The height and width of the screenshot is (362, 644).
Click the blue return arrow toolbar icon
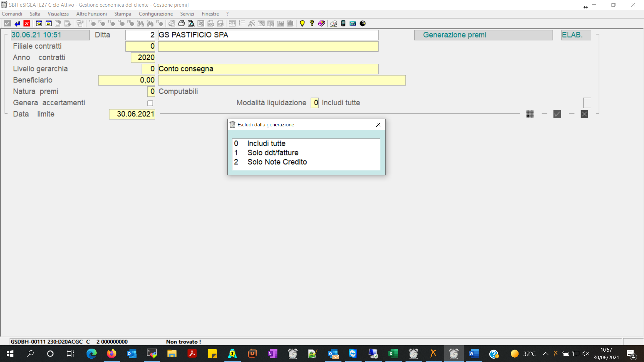point(17,23)
